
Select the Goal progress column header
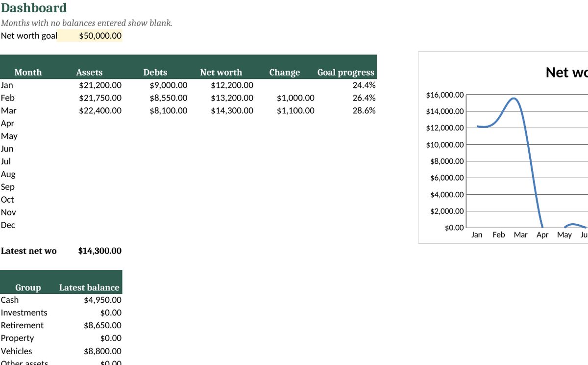point(345,72)
